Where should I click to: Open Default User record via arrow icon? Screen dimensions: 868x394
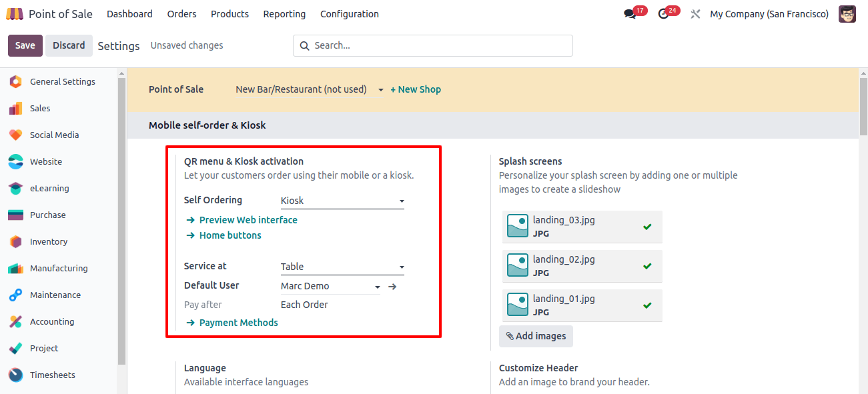pyautogui.click(x=393, y=287)
